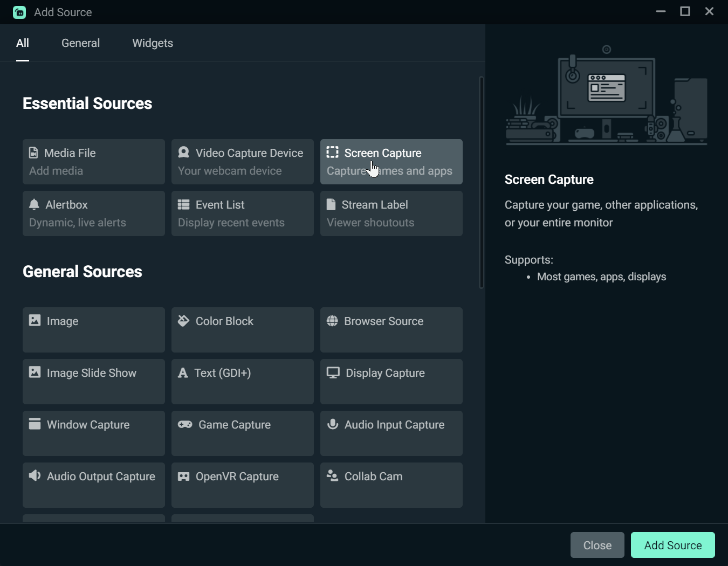This screenshot has height=566, width=728.
Task: Choose the Audio Input Capture microphone icon
Action: point(333,424)
